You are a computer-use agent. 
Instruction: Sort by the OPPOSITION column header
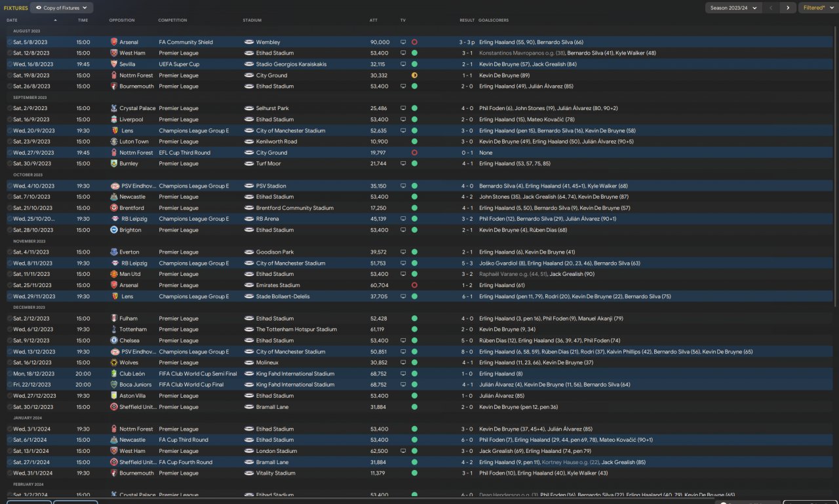(122, 20)
